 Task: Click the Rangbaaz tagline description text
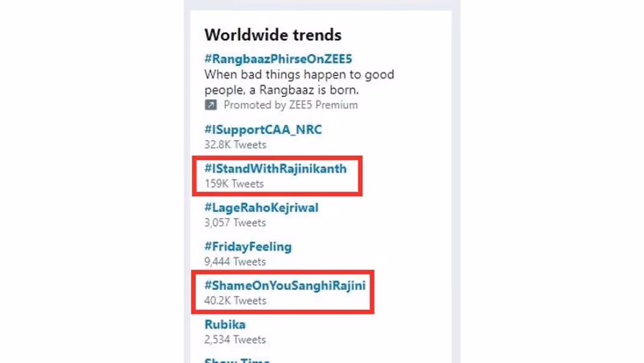click(299, 82)
